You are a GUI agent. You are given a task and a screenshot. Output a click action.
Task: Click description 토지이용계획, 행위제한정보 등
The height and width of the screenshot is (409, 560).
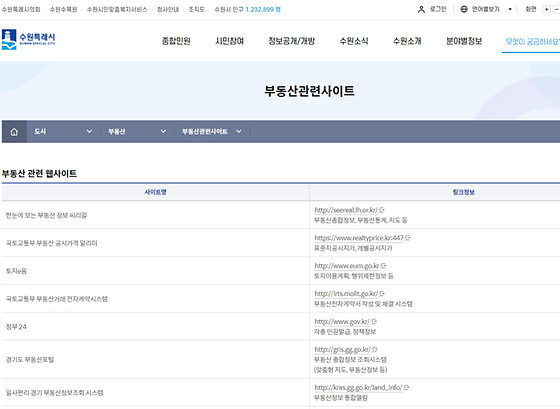[x=354, y=276]
